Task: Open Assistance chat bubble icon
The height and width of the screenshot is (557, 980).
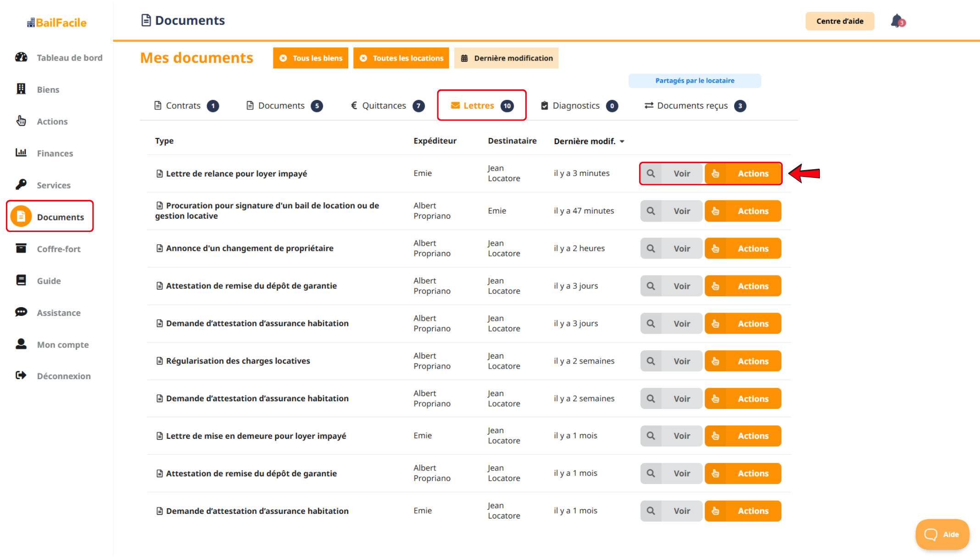Action: [x=21, y=312]
